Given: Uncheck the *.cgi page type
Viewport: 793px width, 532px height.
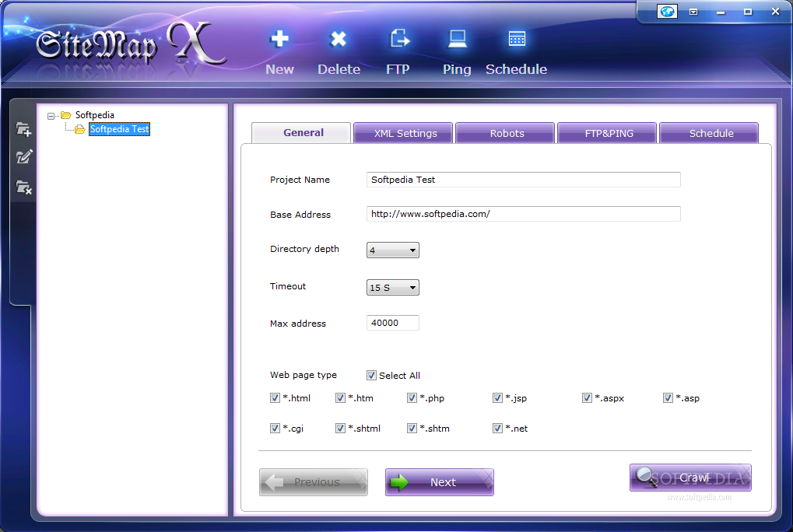Looking at the screenshot, I should [x=275, y=429].
